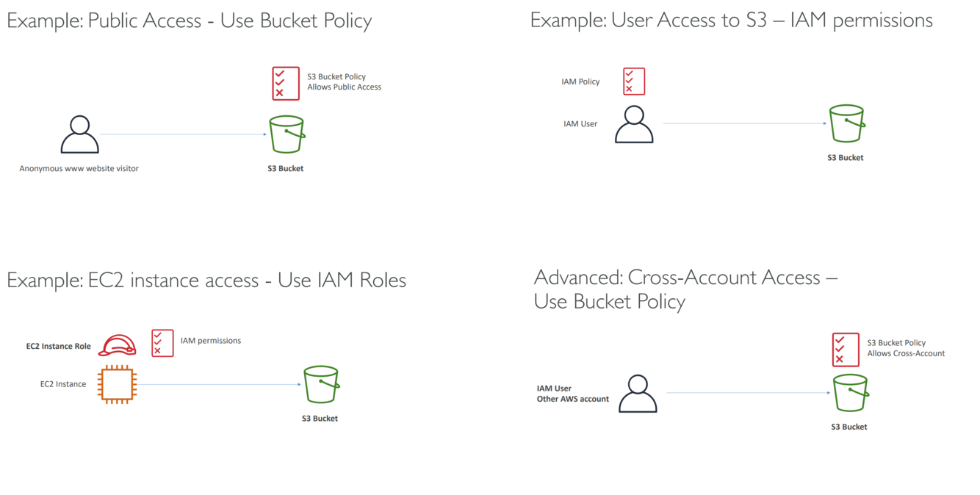This screenshot has height=495, width=980.
Task: Click the S3 bucket policy checklist icon allowing public access
Action: [286, 83]
